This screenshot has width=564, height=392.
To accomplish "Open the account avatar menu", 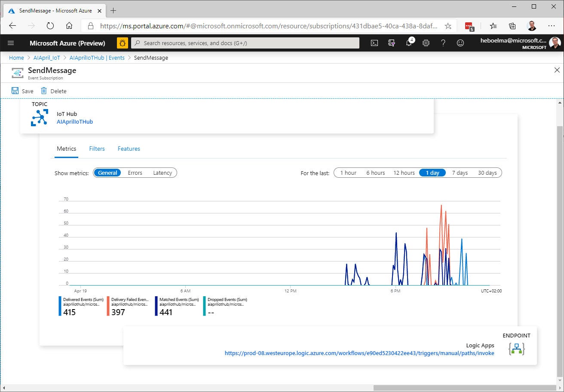I will point(555,43).
